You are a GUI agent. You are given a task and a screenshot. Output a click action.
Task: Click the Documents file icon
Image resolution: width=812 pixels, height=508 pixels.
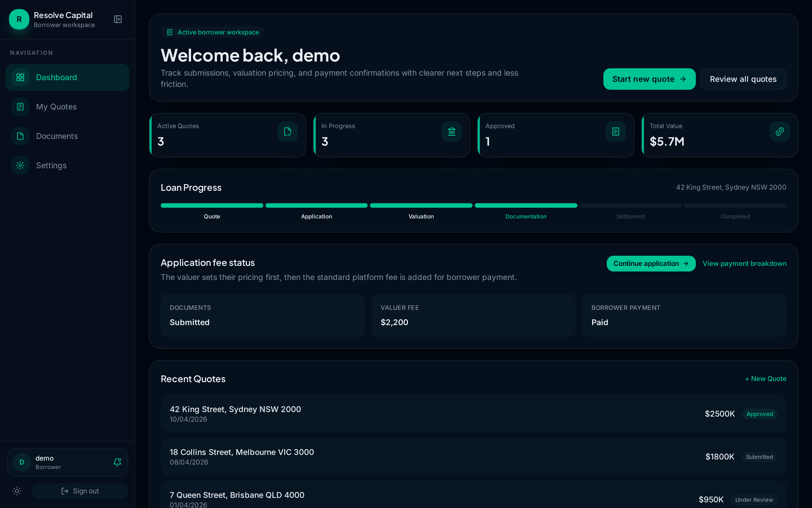(x=20, y=136)
